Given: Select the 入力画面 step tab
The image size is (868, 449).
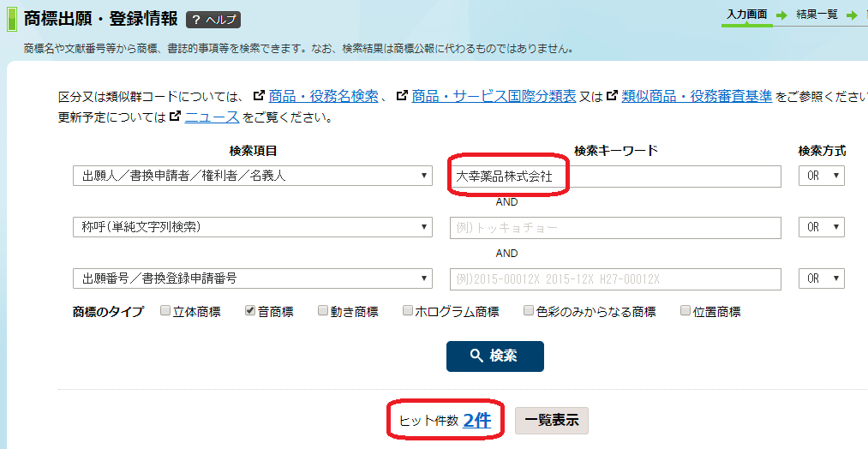Looking at the screenshot, I should [747, 15].
